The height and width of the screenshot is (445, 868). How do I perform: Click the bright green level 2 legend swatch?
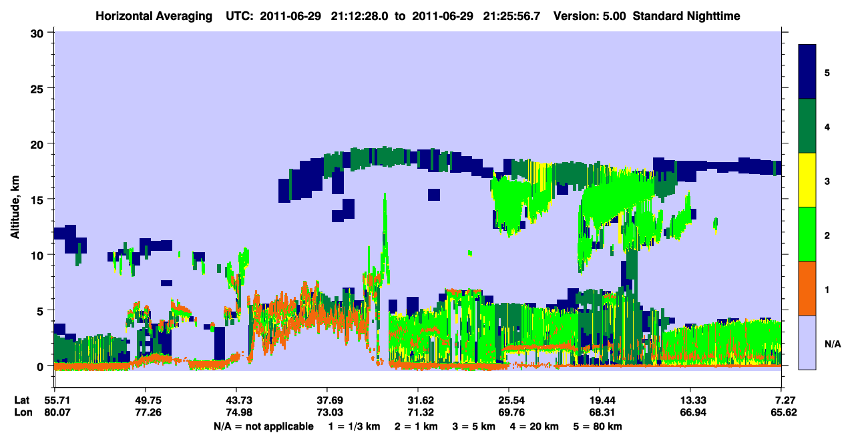click(x=807, y=234)
